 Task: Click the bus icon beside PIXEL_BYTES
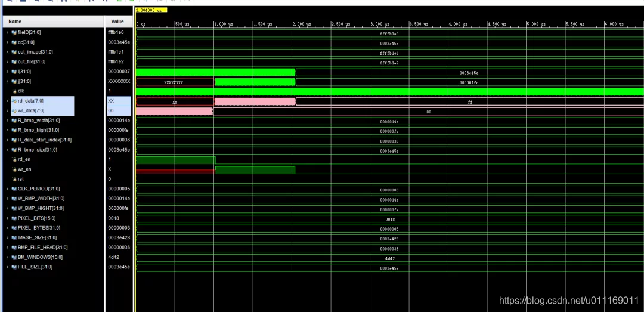(14, 228)
